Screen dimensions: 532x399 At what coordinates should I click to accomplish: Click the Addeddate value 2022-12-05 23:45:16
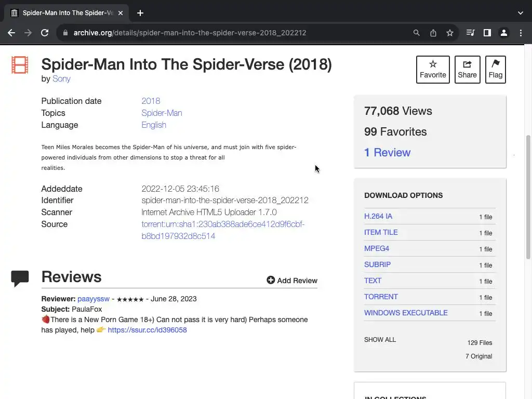click(180, 189)
